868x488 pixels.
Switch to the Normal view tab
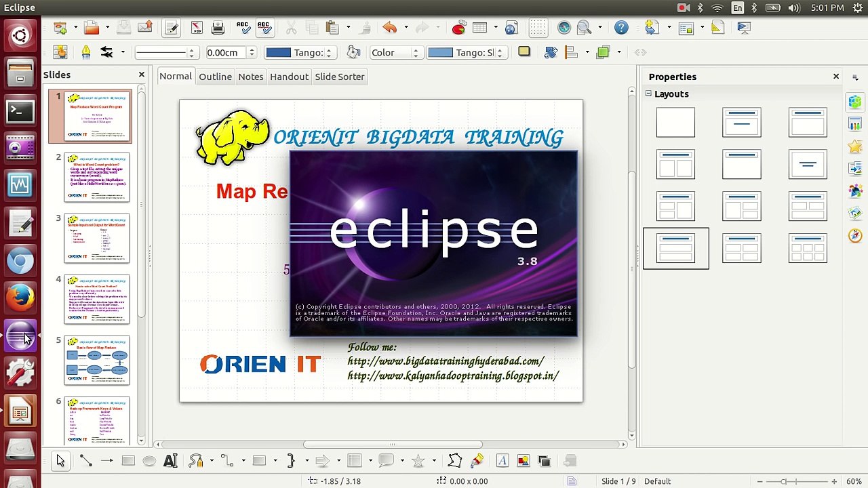point(176,77)
